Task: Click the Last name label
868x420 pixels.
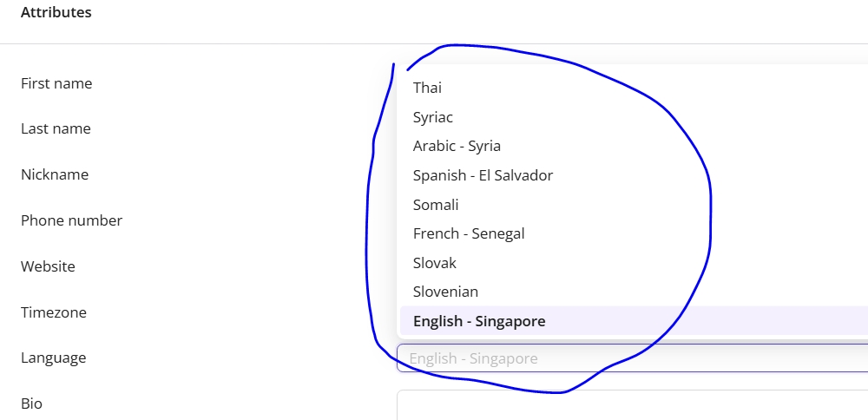Action: pyautogui.click(x=56, y=128)
